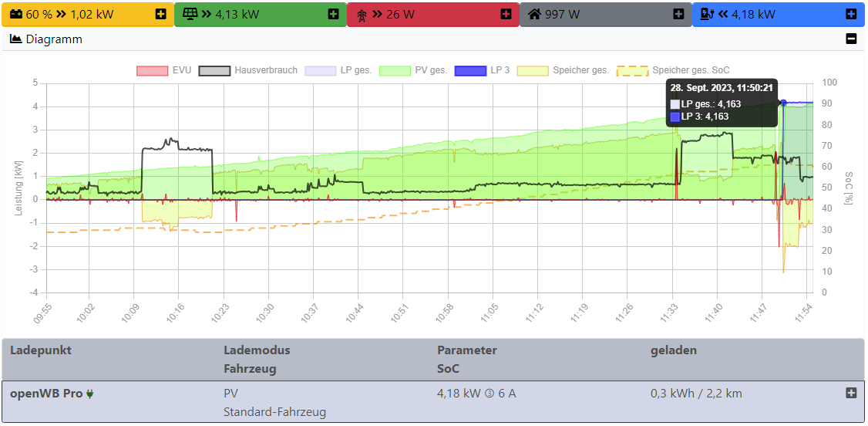Expand the green PV power card
Image resolution: width=868 pixels, height=426 pixels.
[333, 15]
